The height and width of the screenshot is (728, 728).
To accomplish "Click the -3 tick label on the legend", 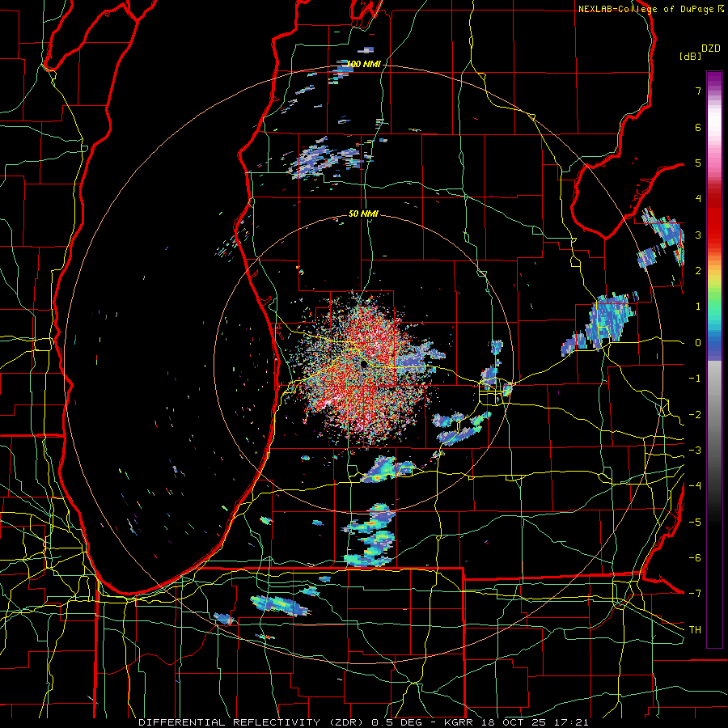I will (695, 451).
